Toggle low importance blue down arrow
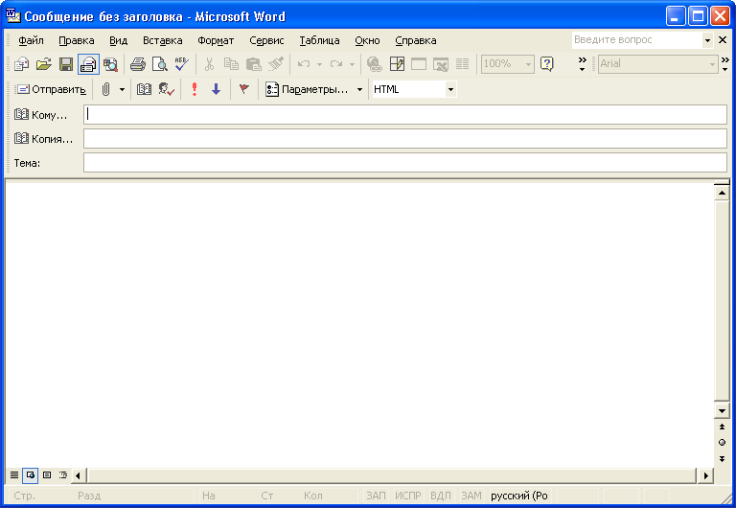The height and width of the screenshot is (508, 736). point(216,89)
